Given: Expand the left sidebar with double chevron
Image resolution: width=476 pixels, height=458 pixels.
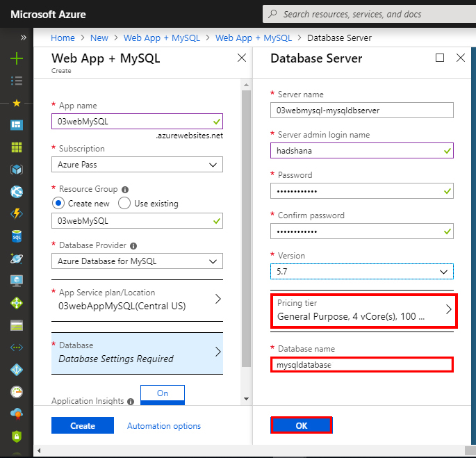Looking at the screenshot, I should (23, 38).
